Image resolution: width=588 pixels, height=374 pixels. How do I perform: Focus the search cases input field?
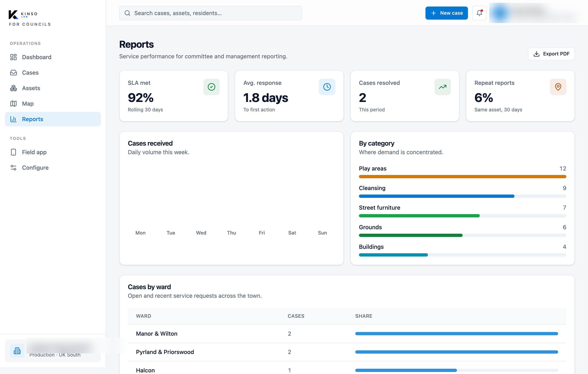[210, 13]
